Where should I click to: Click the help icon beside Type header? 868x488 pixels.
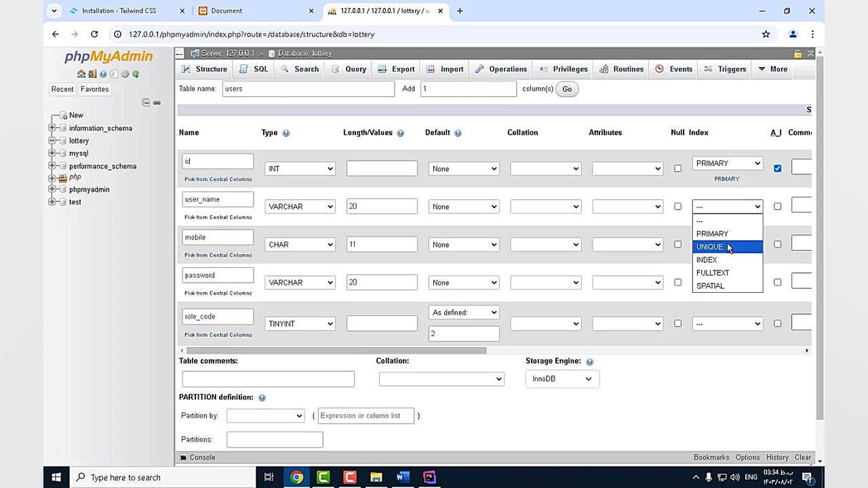285,133
